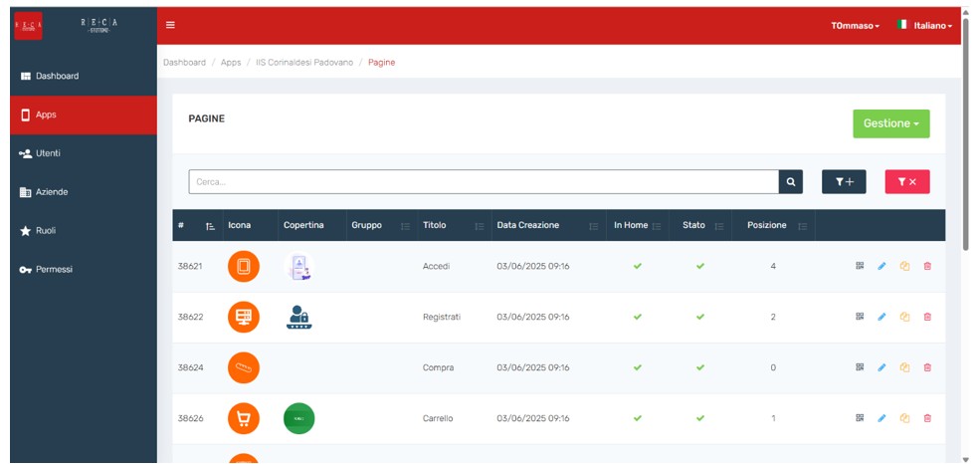Image resolution: width=980 pixels, height=464 pixels.
Task: Toggle Stato checkmark for Compra
Action: coord(700,367)
